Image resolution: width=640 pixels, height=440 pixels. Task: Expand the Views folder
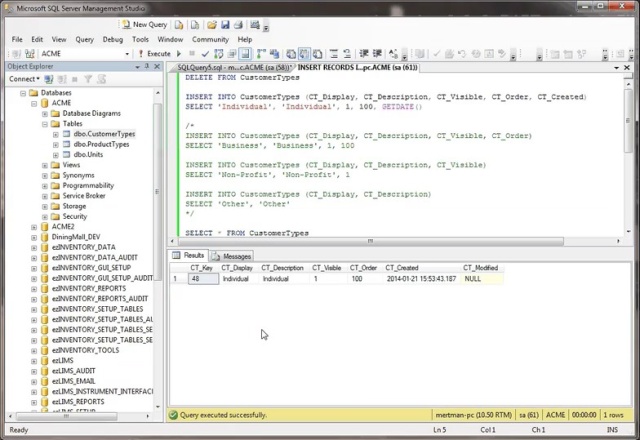[44, 165]
